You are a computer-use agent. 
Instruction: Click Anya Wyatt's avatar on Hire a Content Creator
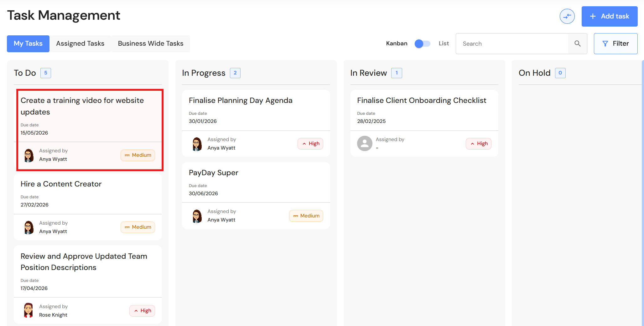coord(29,227)
